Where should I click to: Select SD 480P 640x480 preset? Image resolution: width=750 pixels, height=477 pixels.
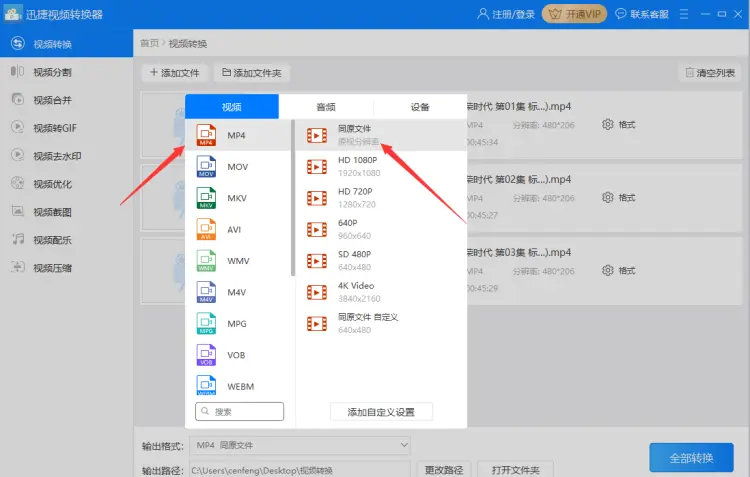(x=381, y=261)
